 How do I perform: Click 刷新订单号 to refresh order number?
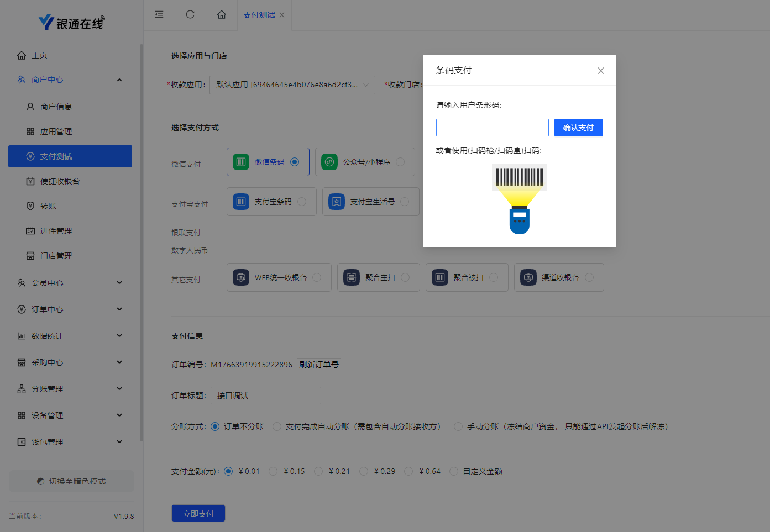pos(319,365)
